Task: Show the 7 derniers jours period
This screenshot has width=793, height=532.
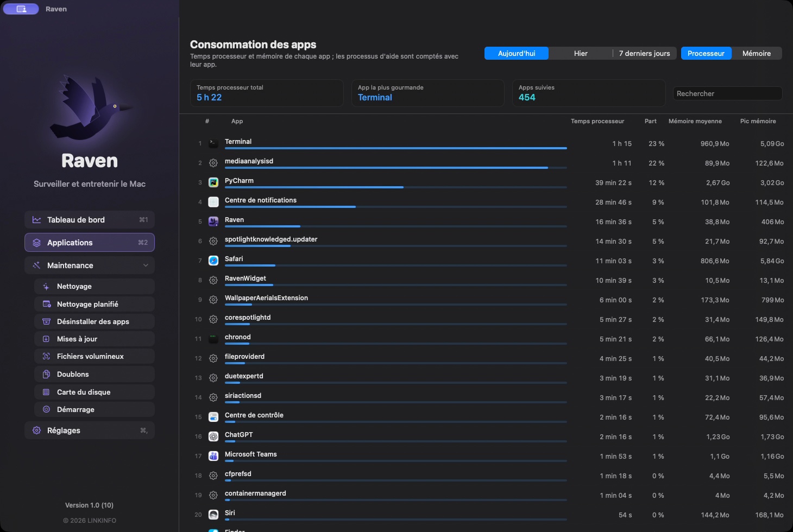Action: pos(645,53)
